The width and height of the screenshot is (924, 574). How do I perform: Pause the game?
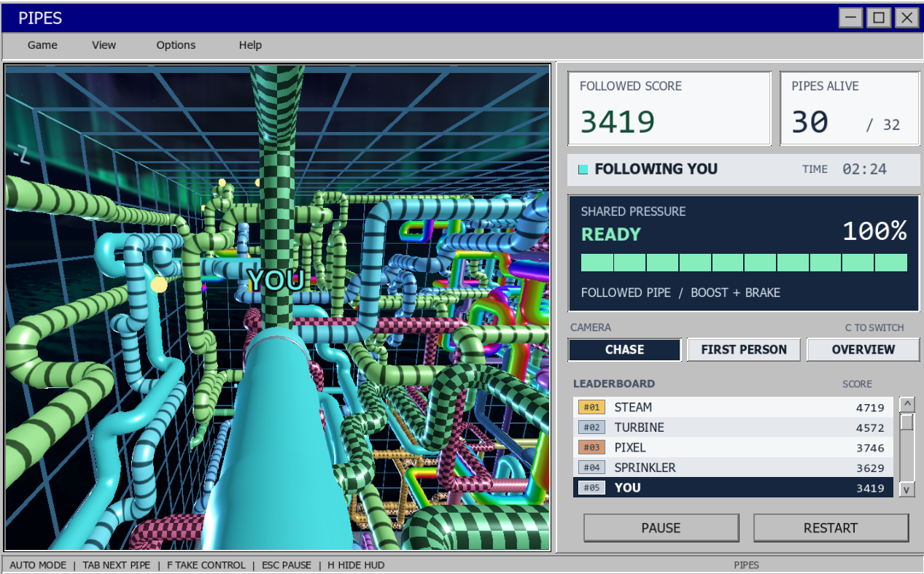(x=661, y=528)
